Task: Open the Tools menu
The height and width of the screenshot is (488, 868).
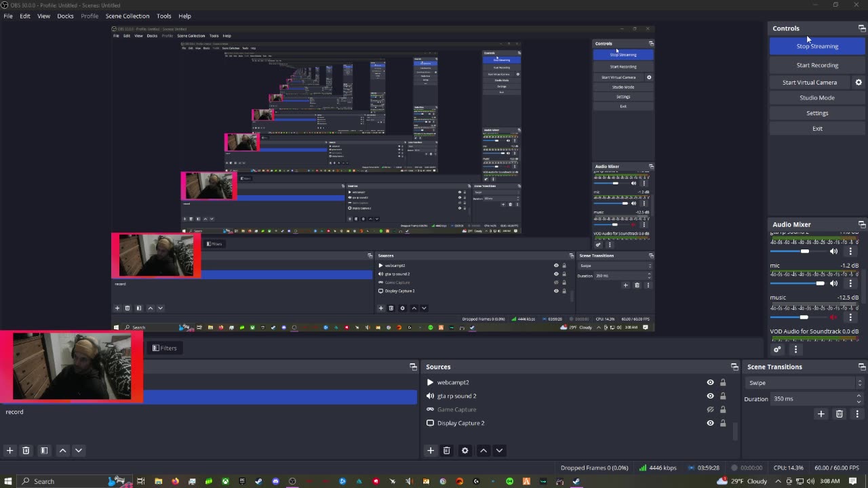Action: 164,16
